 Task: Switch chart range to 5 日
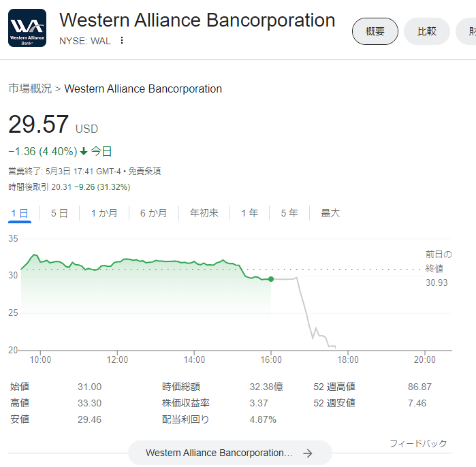[59, 213]
